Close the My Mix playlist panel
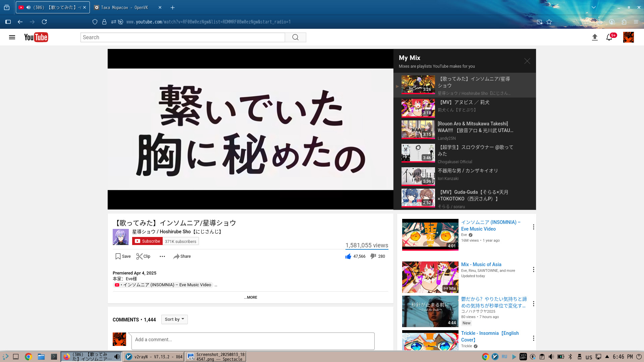This screenshot has height=362, width=644. 527,61
